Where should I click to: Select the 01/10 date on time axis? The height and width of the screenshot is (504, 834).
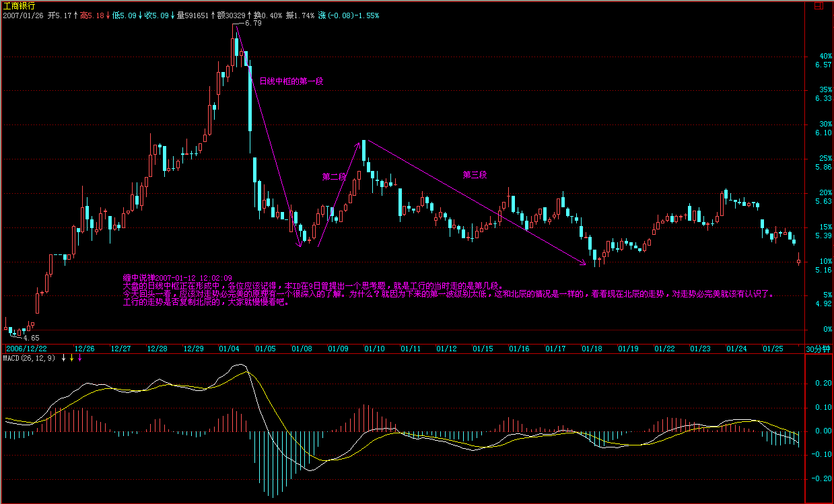coord(374,349)
